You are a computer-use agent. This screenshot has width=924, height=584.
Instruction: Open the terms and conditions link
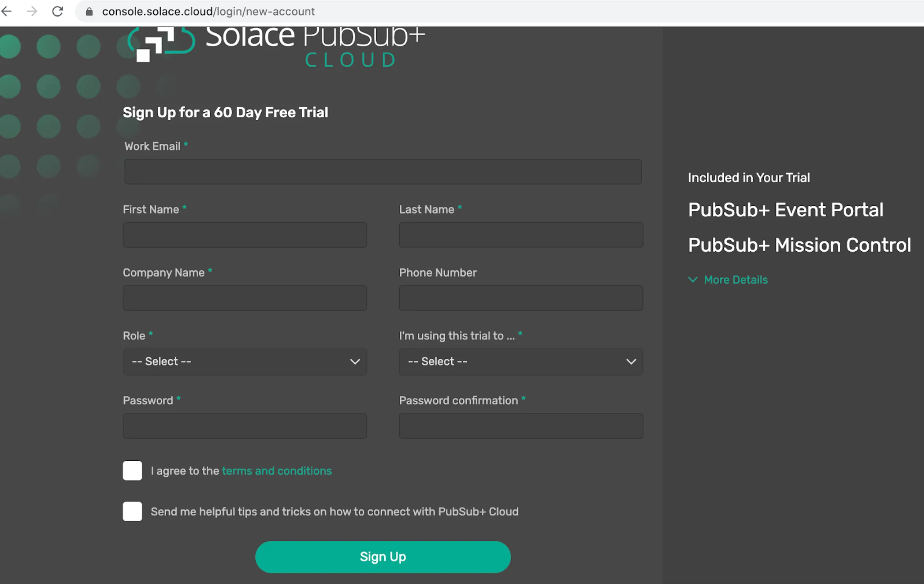click(x=277, y=471)
